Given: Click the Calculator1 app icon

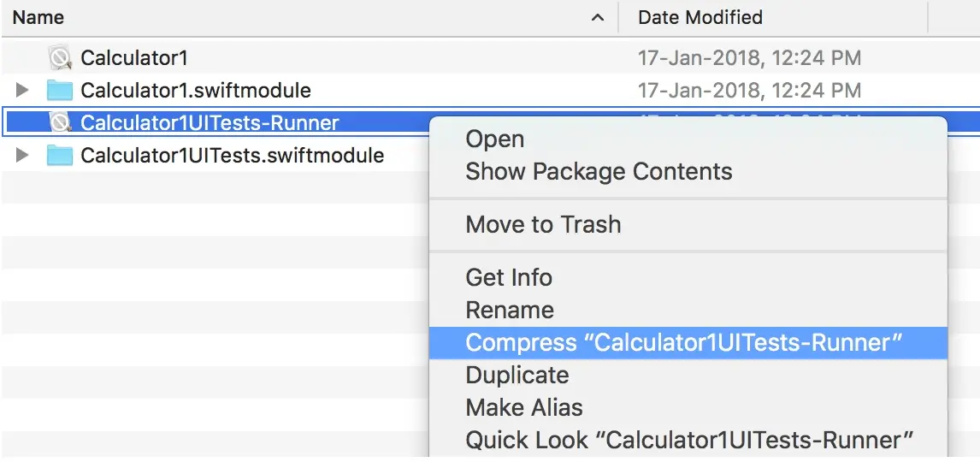Looking at the screenshot, I should 60,58.
